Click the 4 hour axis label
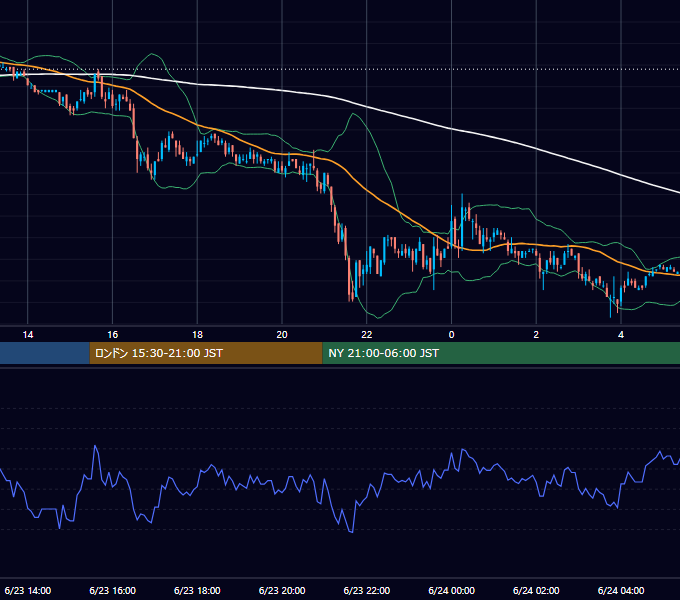The image size is (680, 600). pyautogui.click(x=621, y=335)
